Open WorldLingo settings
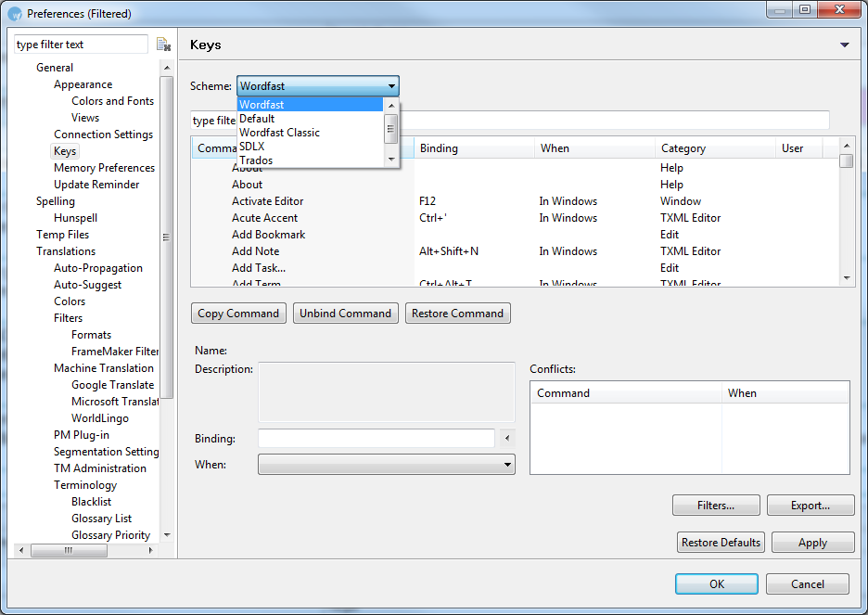This screenshot has height=615, width=868. pos(99,418)
